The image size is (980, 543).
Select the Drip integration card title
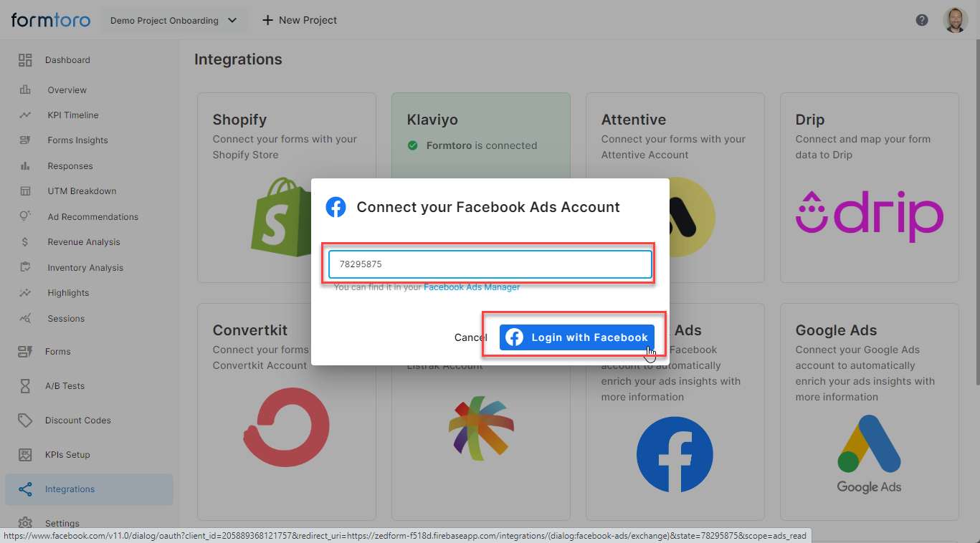tap(810, 120)
